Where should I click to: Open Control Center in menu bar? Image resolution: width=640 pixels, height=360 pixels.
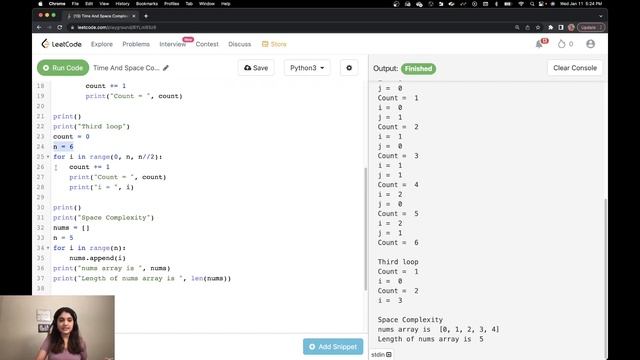(x=542, y=4)
